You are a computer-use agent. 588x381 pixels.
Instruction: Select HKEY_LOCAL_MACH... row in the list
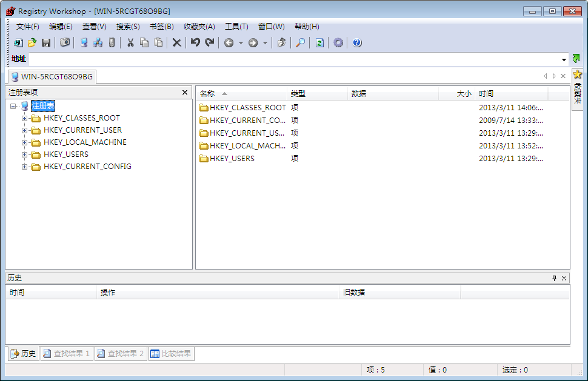pos(383,146)
